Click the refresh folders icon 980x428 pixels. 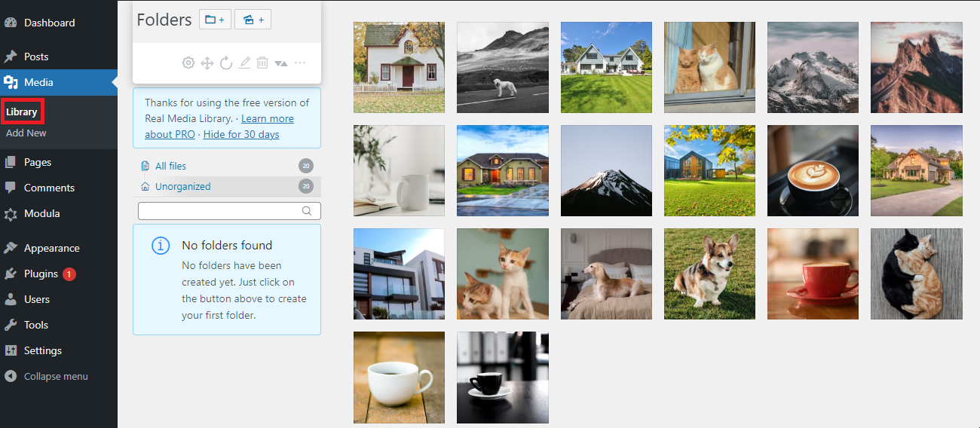tap(225, 63)
